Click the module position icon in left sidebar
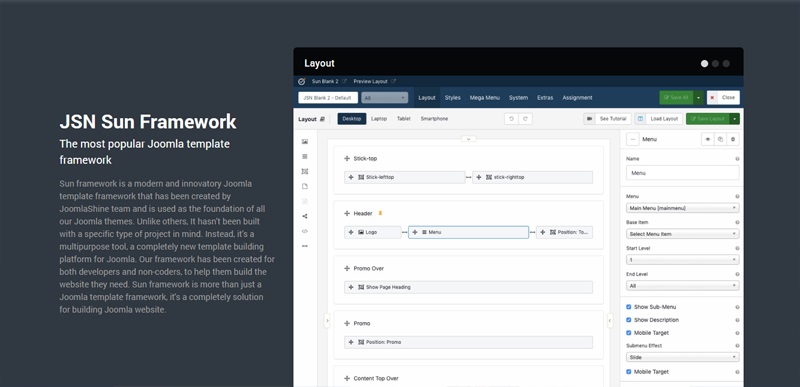Viewport: 800px width, 387px height. [x=305, y=171]
